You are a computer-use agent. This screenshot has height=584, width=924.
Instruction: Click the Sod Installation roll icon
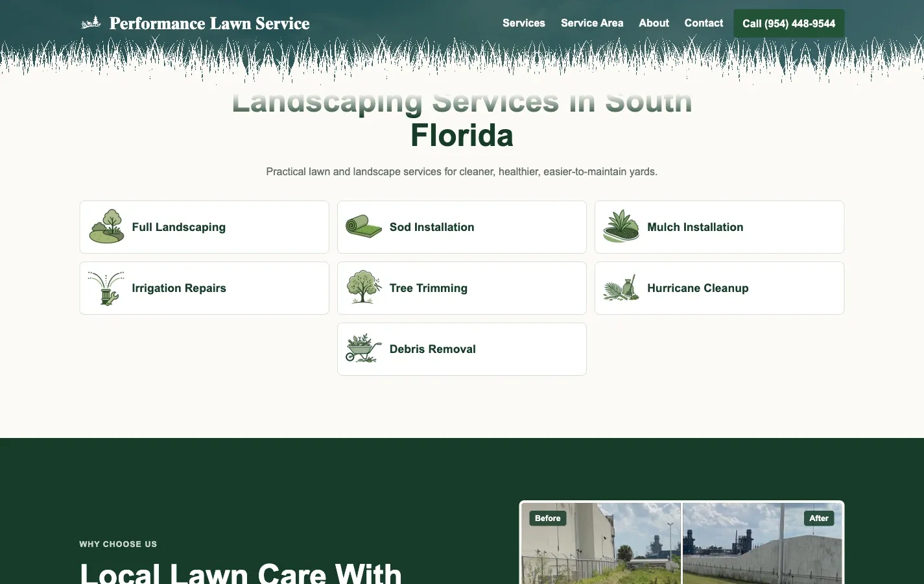click(x=364, y=226)
